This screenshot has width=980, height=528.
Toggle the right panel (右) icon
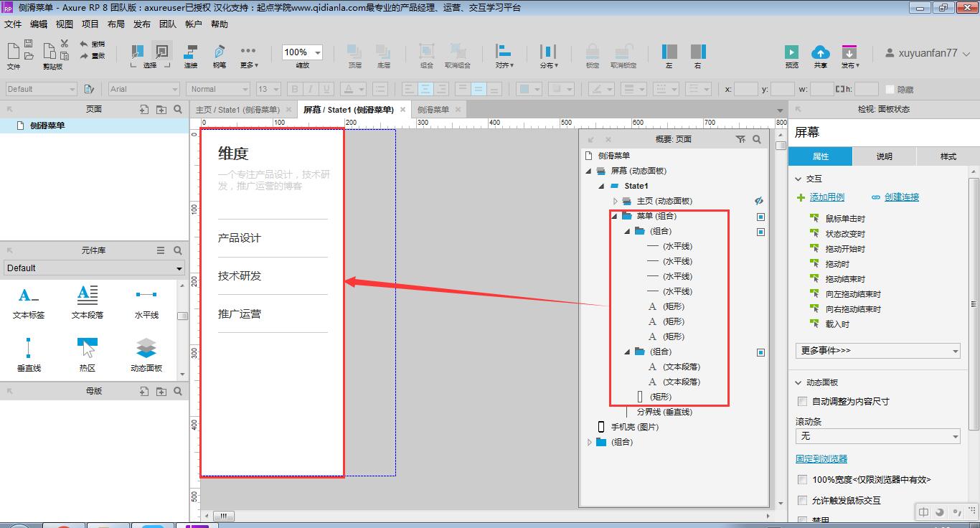coord(698,52)
